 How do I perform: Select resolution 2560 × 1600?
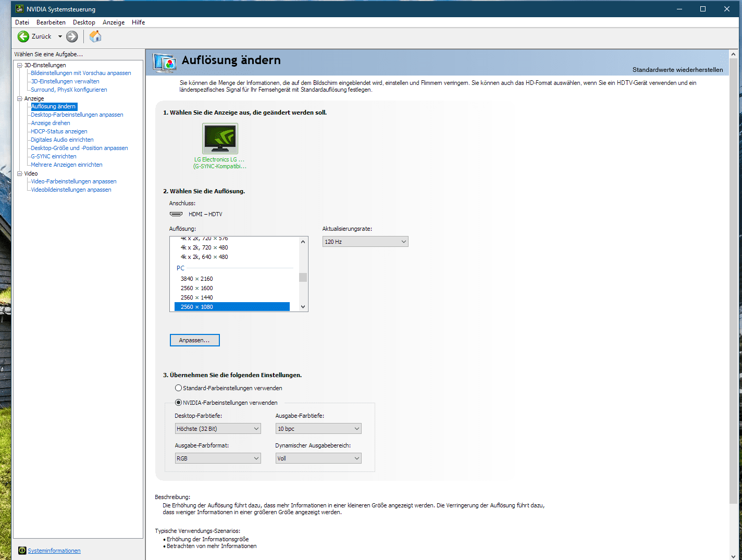[x=197, y=288]
